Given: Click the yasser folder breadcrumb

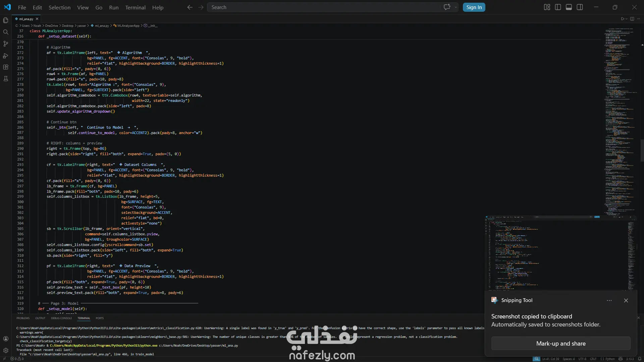Looking at the screenshot, I should 82,25.
